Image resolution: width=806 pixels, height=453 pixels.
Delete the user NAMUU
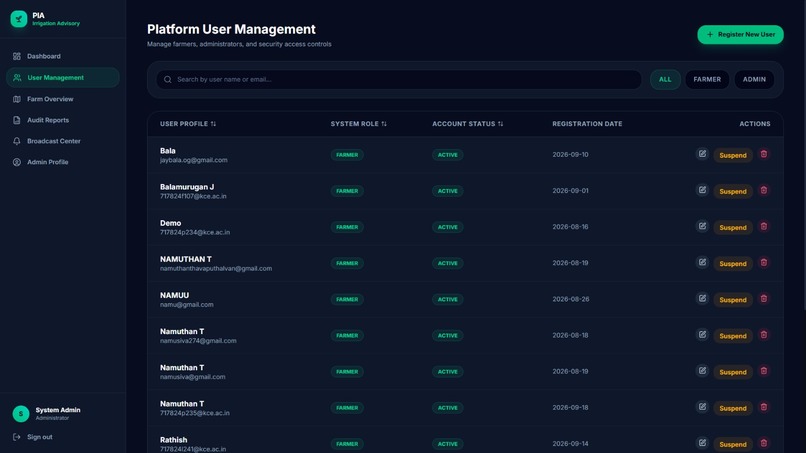[764, 299]
